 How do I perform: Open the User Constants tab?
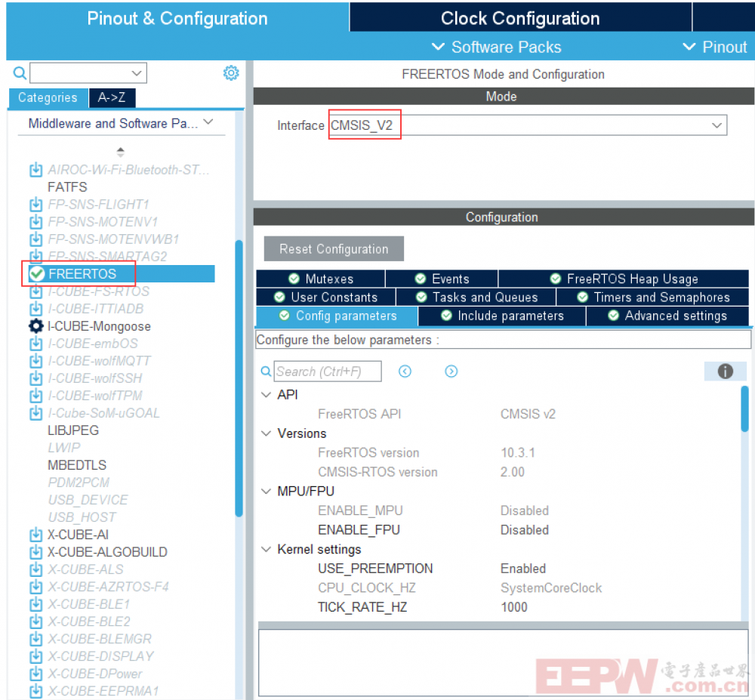click(325, 297)
